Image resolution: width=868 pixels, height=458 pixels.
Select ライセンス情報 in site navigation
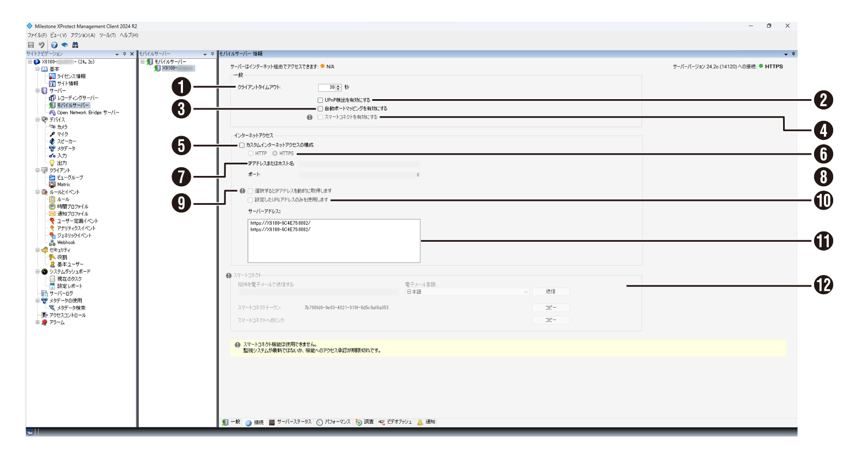(x=71, y=76)
